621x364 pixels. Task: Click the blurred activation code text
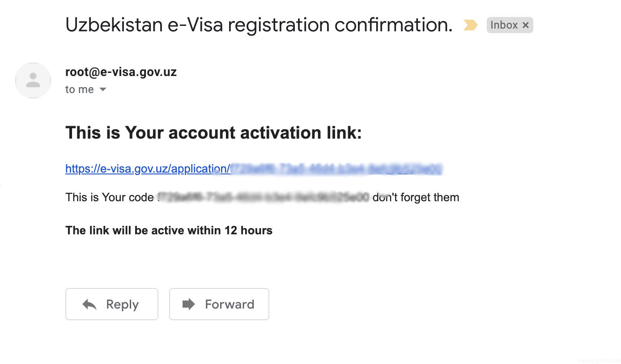(x=263, y=197)
